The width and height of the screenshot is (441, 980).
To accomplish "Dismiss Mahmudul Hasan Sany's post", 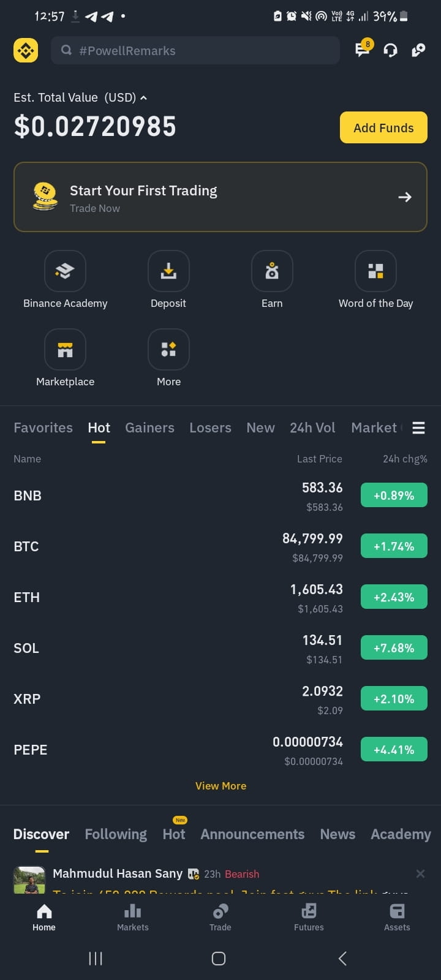I will click(x=420, y=873).
